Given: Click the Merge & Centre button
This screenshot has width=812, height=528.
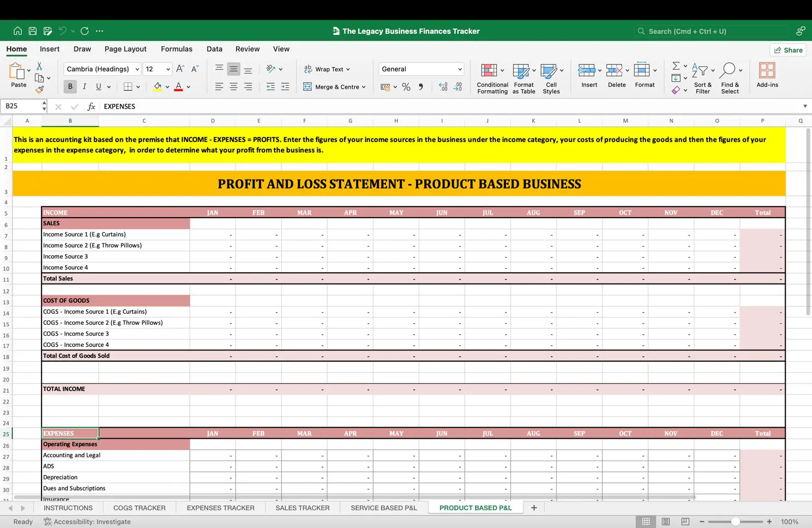Looking at the screenshot, I should point(331,87).
